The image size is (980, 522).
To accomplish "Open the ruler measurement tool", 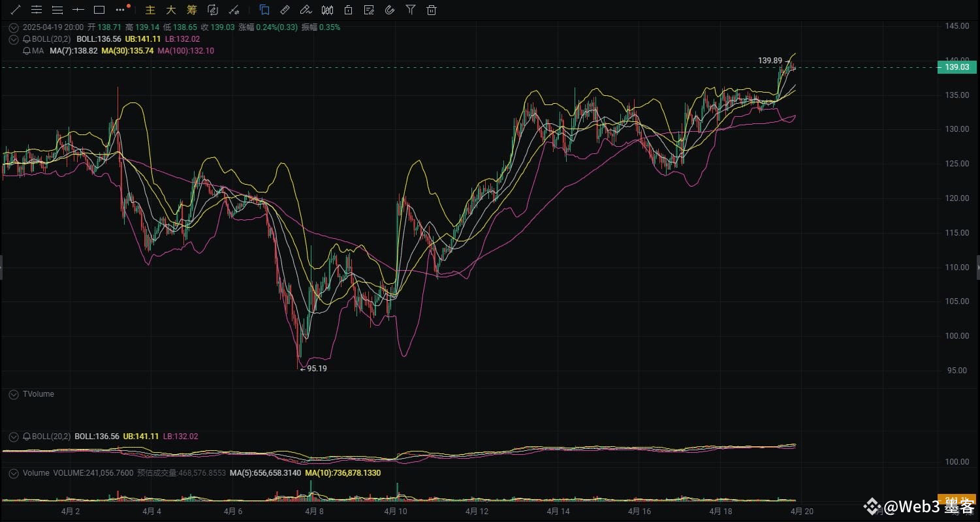I will [285, 10].
